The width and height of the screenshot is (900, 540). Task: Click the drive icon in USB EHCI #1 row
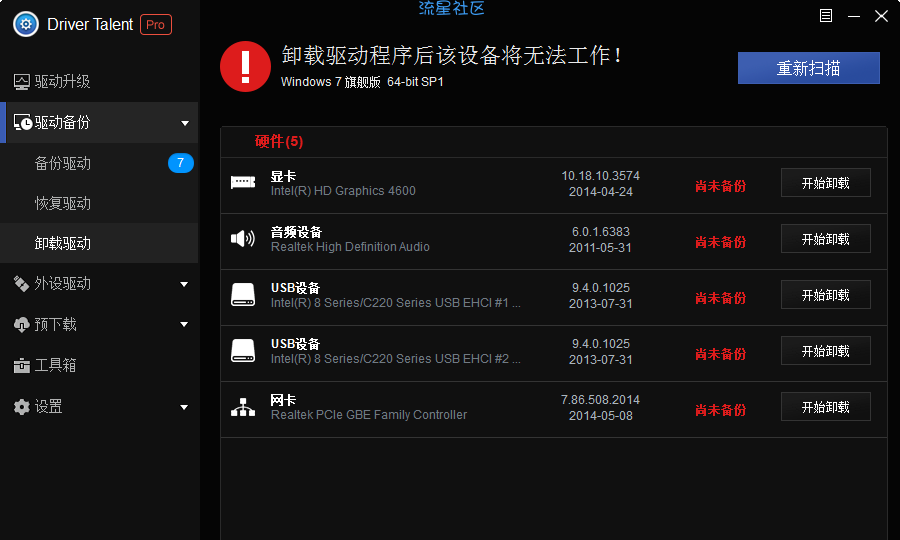[243, 294]
